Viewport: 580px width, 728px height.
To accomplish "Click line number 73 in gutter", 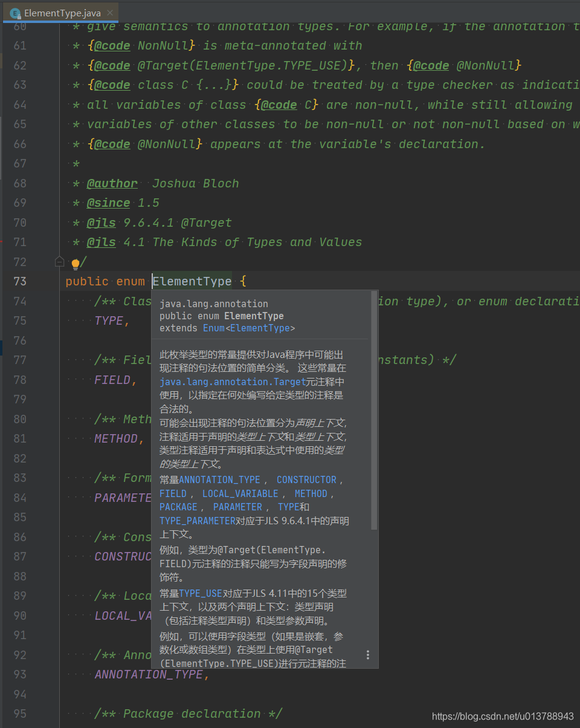I will click(20, 281).
